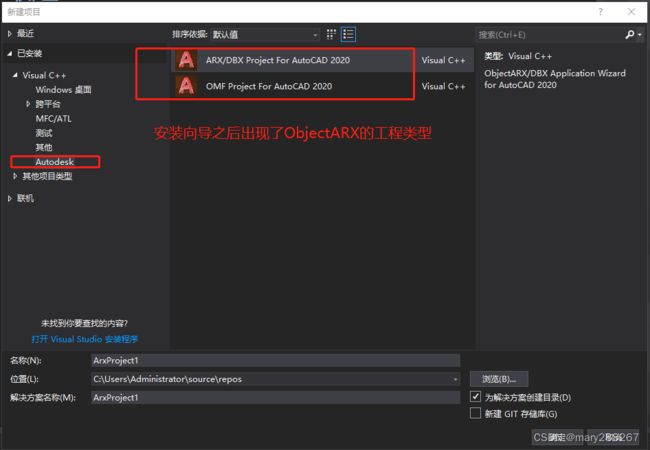Expand the 其他项目类型 node
The width and height of the screenshot is (650, 450).
(15, 176)
